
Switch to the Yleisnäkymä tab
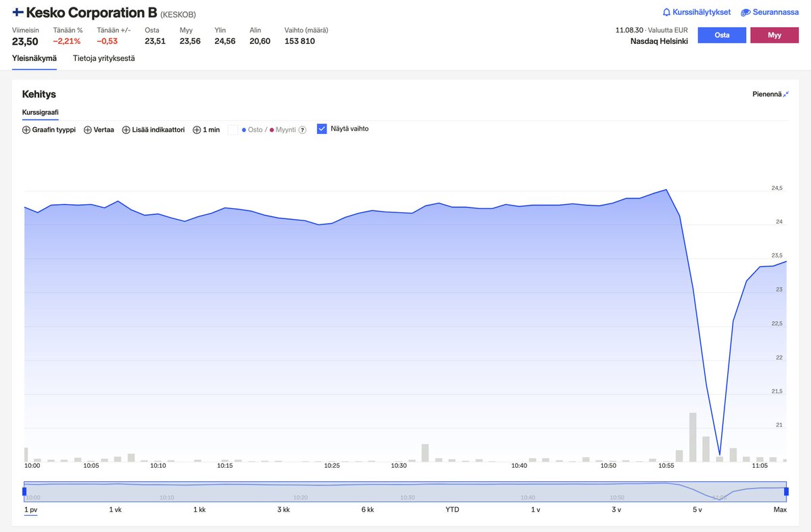tap(34, 59)
